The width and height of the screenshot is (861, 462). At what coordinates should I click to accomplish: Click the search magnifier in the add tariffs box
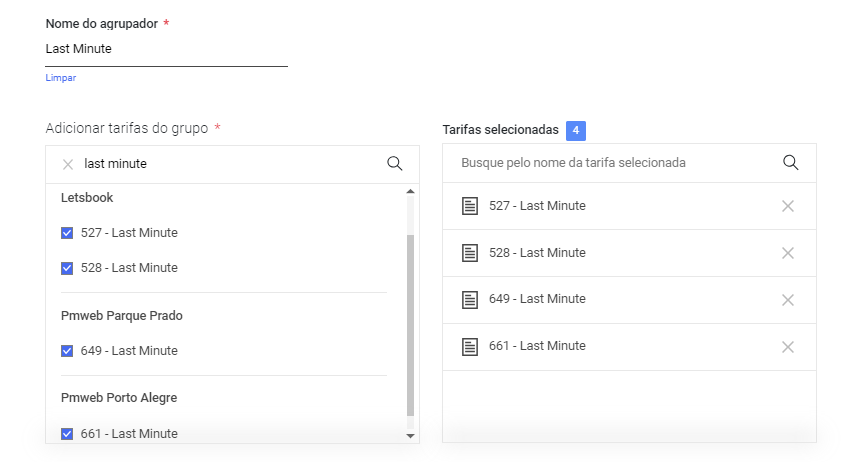coord(395,163)
